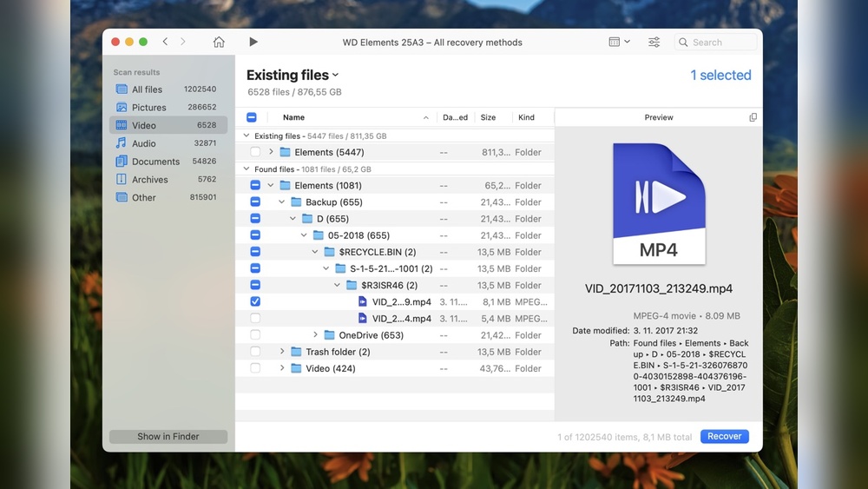
Task: Click the Recover button
Action: [x=724, y=436]
